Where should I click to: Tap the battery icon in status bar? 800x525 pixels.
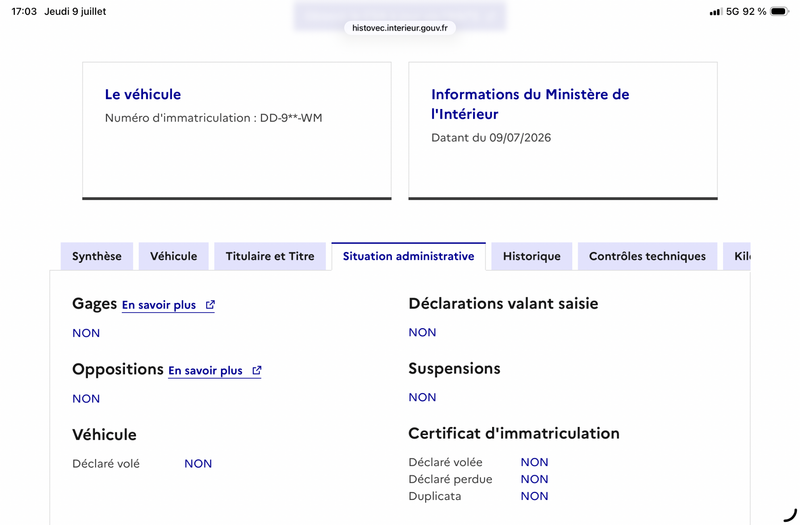(x=780, y=11)
